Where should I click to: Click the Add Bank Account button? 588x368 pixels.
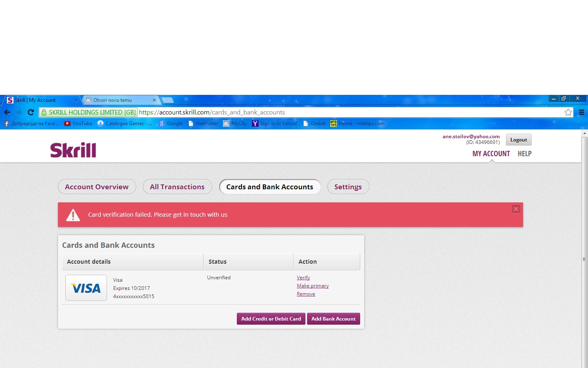(x=334, y=319)
